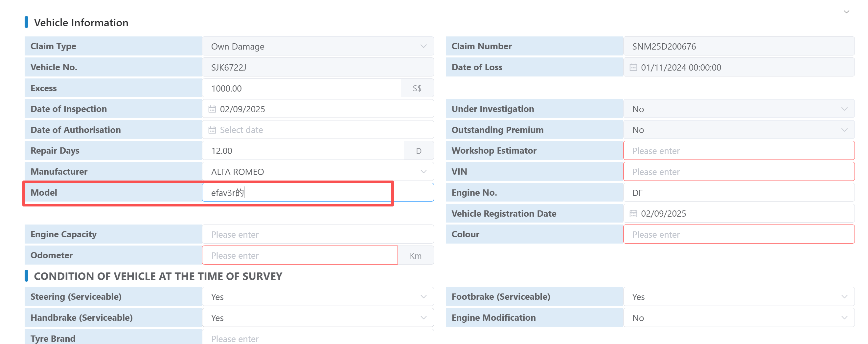Screen dimensions: 868x344
Task: Click the Engine Capacity input field
Action: coord(317,235)
